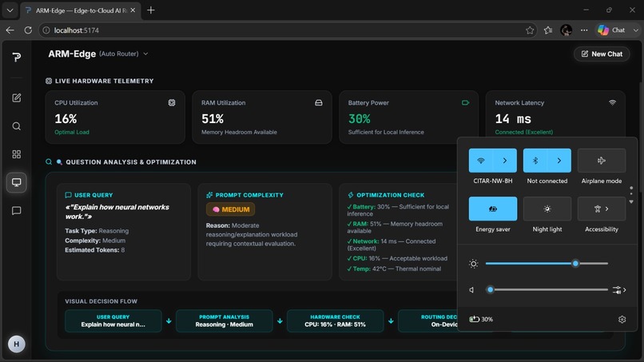Enable Airplane mode

pyautogui.click(x=602, y=161)
